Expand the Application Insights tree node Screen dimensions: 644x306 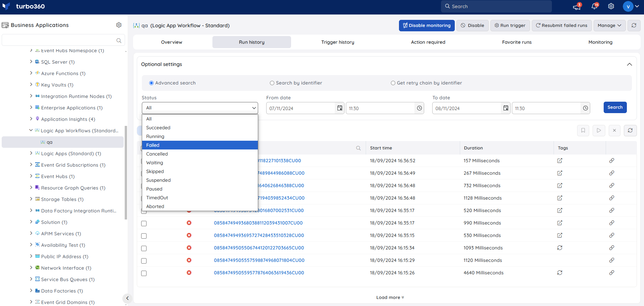(x=31, y=119)
